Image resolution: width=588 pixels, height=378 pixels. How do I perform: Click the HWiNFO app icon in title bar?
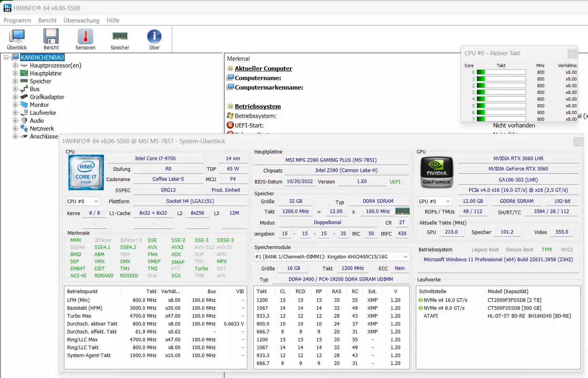[x=7, y=8]
